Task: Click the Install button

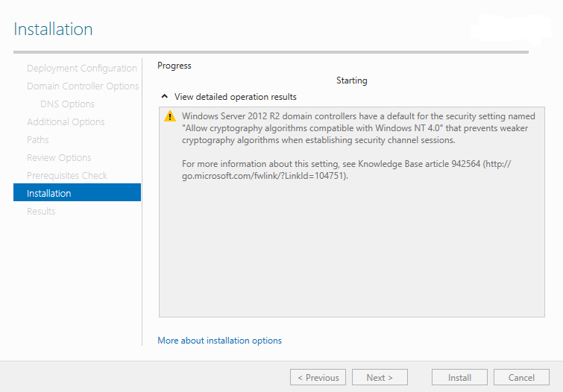Action: coord(459,378)
